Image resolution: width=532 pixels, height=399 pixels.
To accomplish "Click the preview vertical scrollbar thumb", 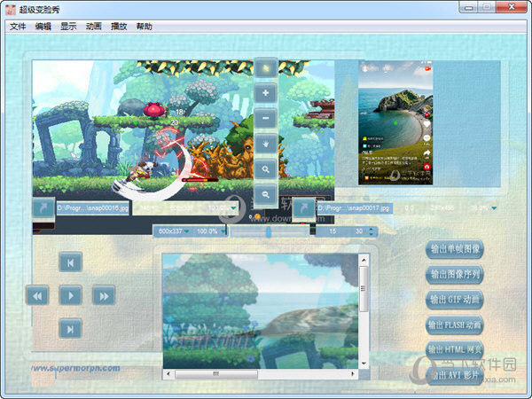I will [364, 288].
